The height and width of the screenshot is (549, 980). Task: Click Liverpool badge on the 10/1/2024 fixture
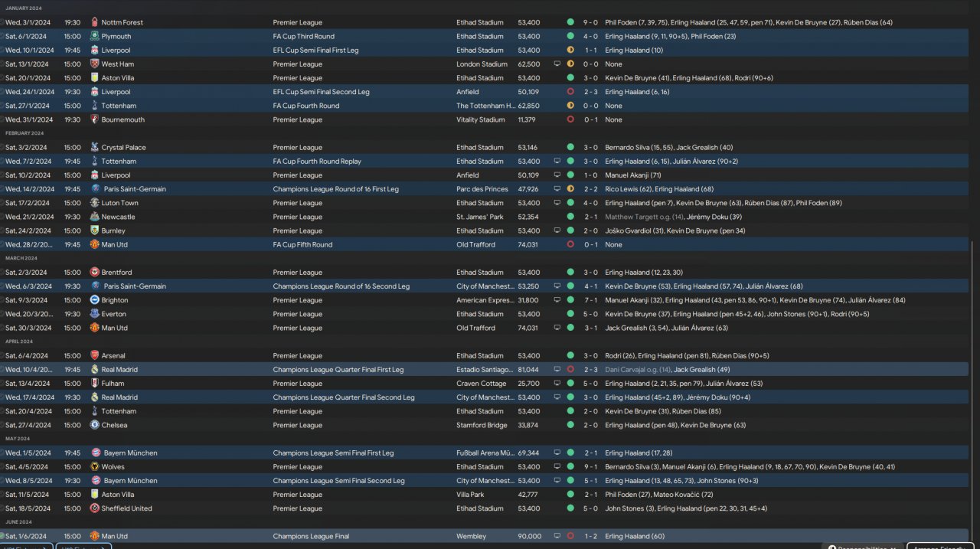pyautogui.click(x=95, y=50)
